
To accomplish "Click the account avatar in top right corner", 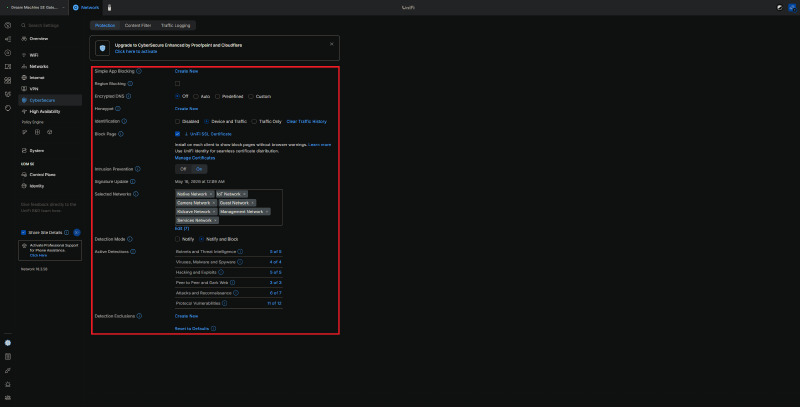I will pyautogui.click(x=792, y=8).
